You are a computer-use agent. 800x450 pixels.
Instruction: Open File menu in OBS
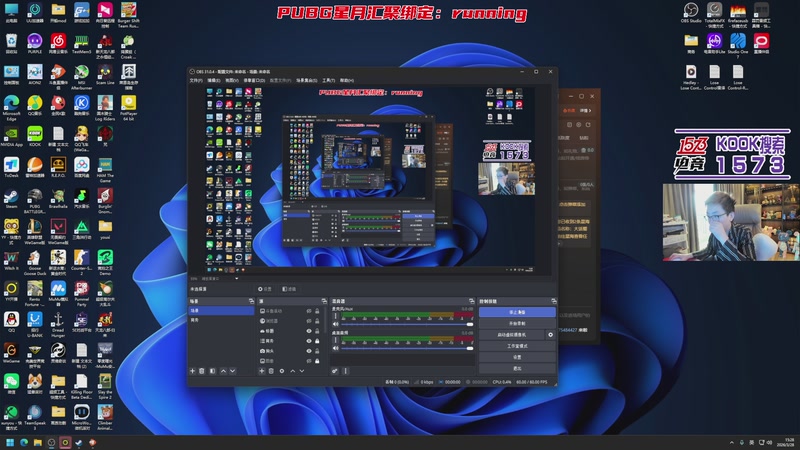pos(196,80)
